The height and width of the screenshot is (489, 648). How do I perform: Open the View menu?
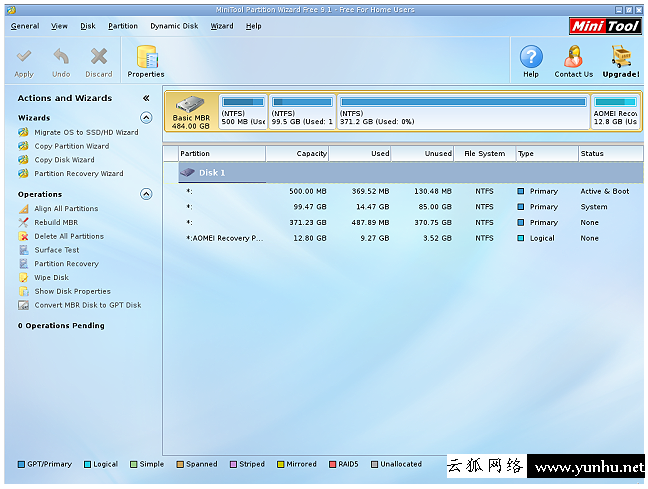pos(59,26)
